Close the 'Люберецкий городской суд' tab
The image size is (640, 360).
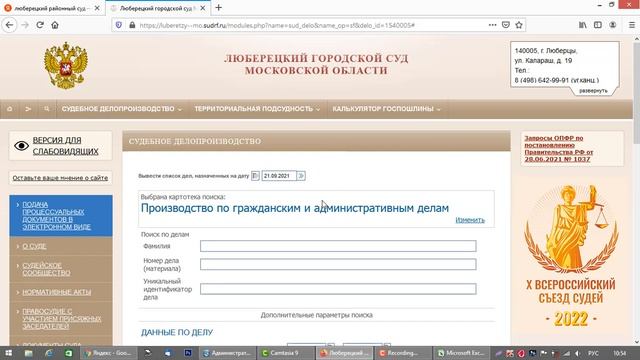(202, 8)
